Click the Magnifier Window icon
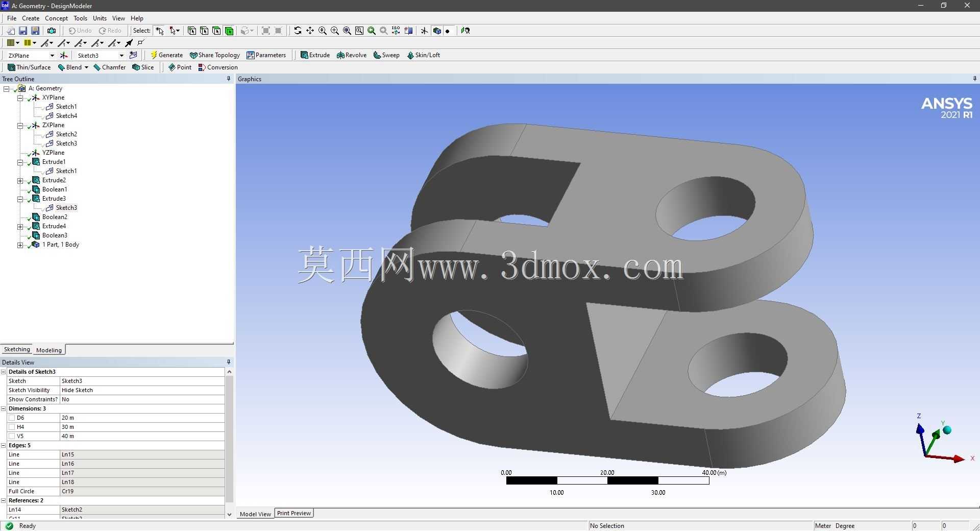The image size is (980, 531). click(359, 31)
